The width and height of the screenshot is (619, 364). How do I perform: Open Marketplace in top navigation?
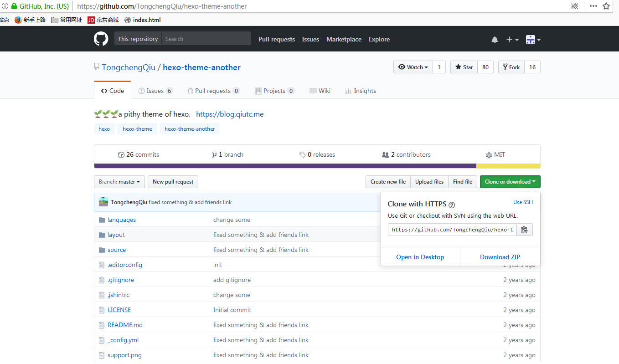[344, 39]
